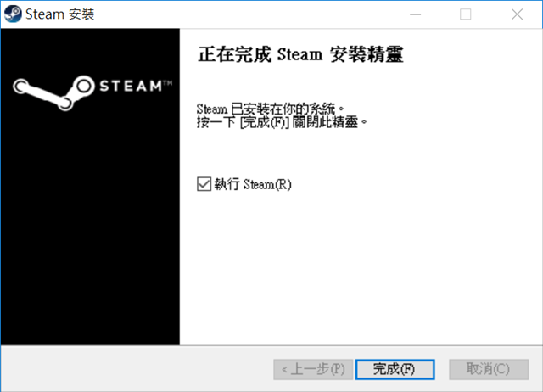543x392 pixels.
Task: Click the greyed-out 取消(C) button
Action: click(489, 369)
